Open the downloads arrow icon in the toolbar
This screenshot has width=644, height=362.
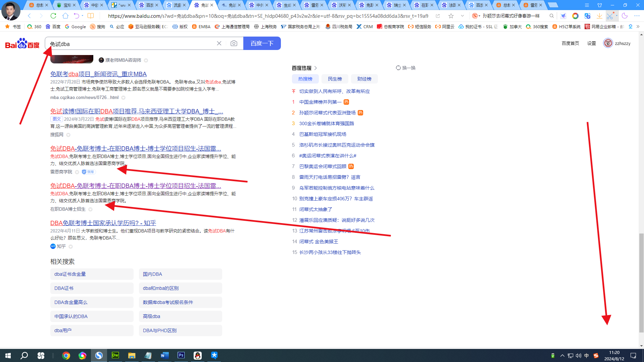(599, 16)
